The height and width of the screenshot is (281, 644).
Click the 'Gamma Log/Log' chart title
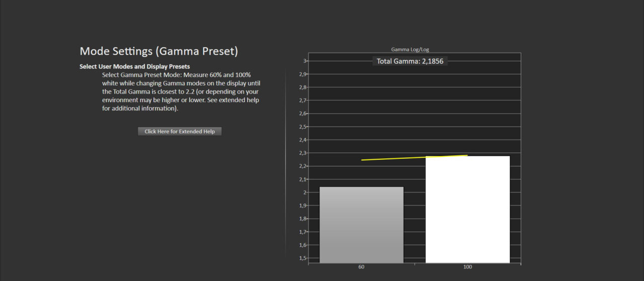[410, 49]
